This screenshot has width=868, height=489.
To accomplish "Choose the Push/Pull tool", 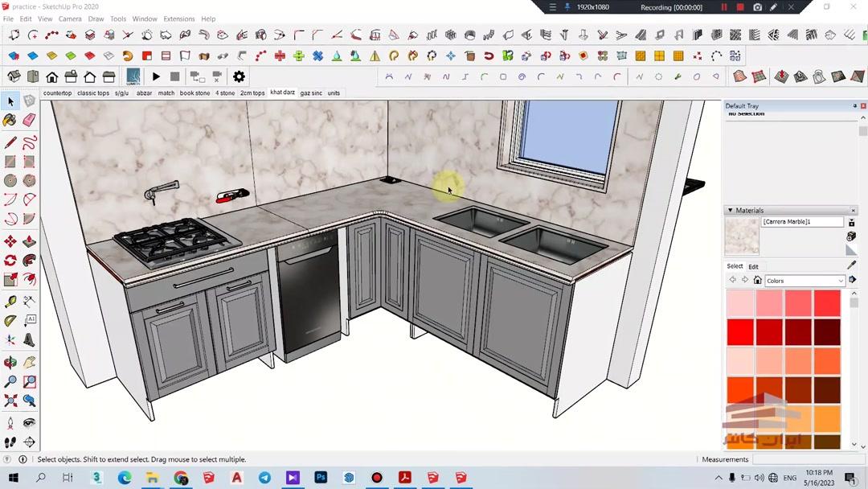I will tap(30, 241).
